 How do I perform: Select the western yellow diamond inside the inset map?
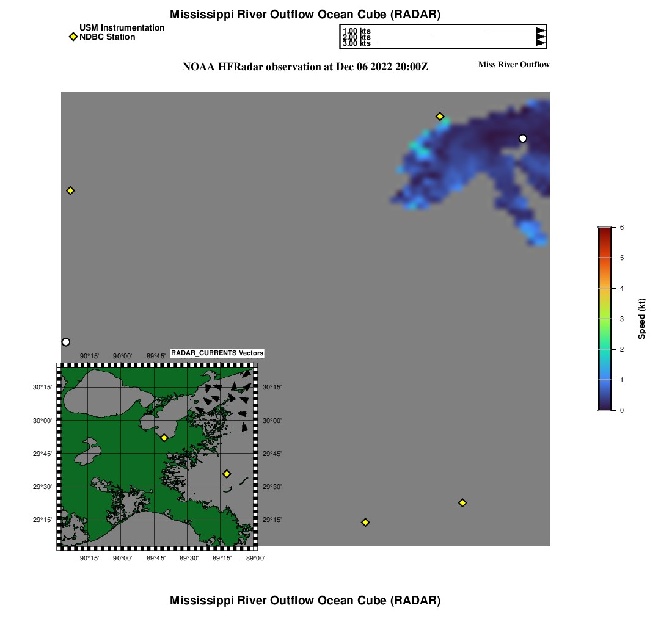click(164, 438)
